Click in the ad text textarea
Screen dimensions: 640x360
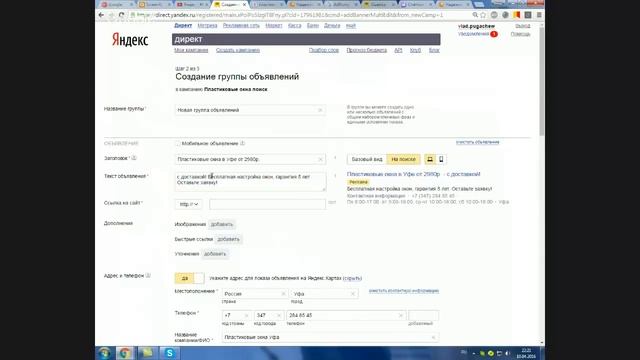pos(251,182)
